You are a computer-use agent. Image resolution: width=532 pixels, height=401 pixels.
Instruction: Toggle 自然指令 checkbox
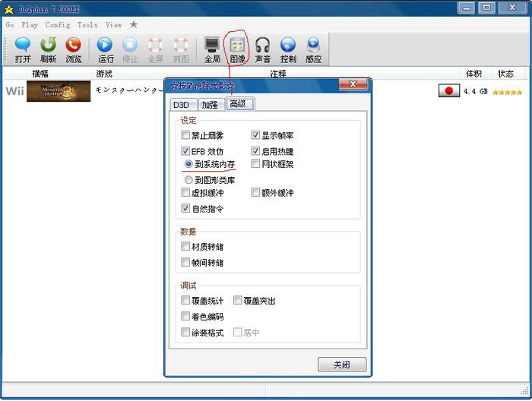pyautogui.click(x=185, y=208)
